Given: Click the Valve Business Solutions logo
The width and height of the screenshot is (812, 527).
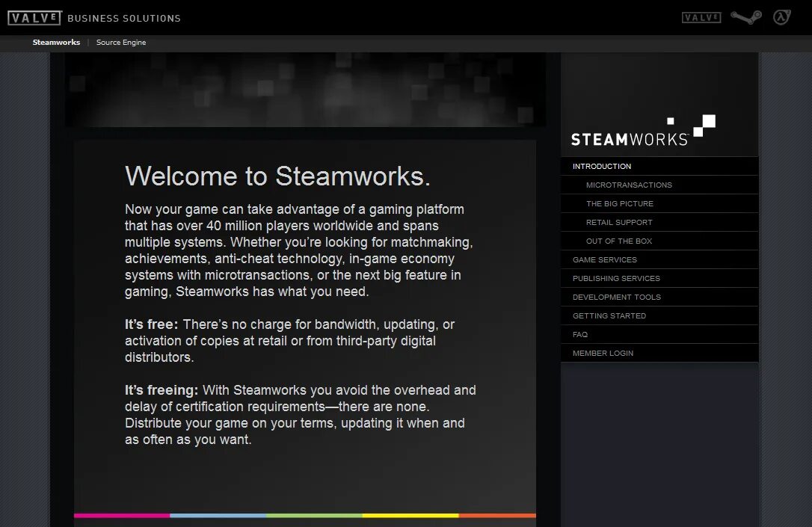Looking at the screenshot, I should tap(94, 18).
